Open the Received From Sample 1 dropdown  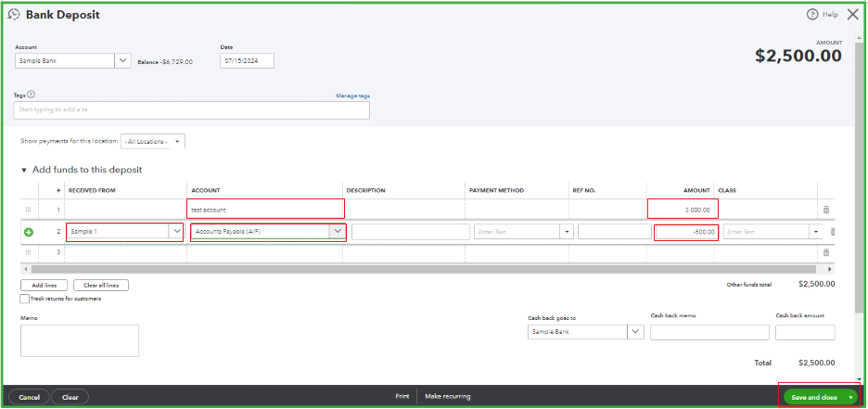point(176,231)
